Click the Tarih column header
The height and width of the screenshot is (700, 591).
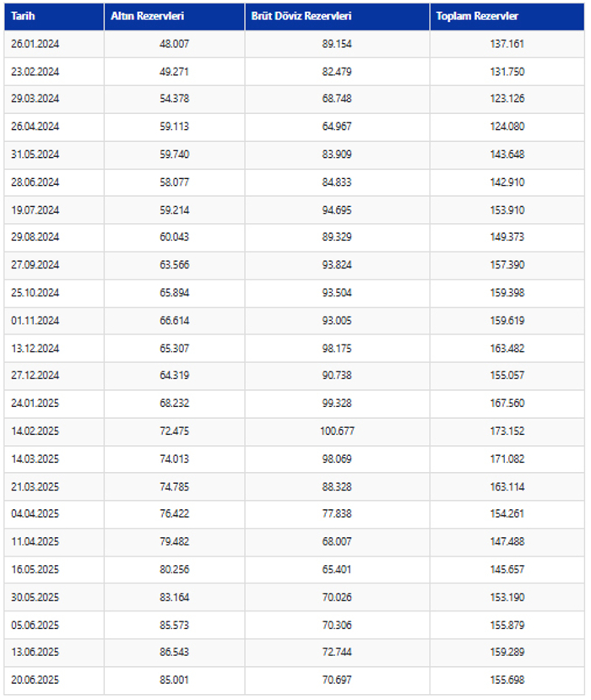[54, 17]
